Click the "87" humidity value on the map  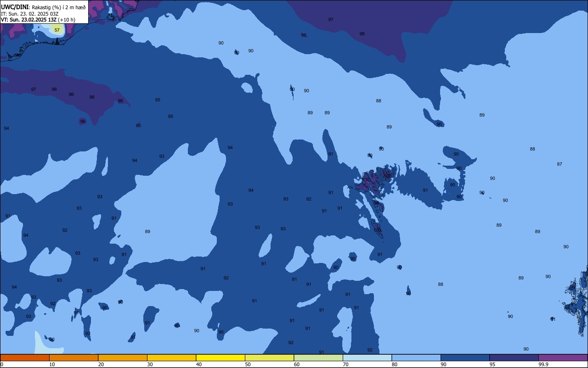coord(560,164)
